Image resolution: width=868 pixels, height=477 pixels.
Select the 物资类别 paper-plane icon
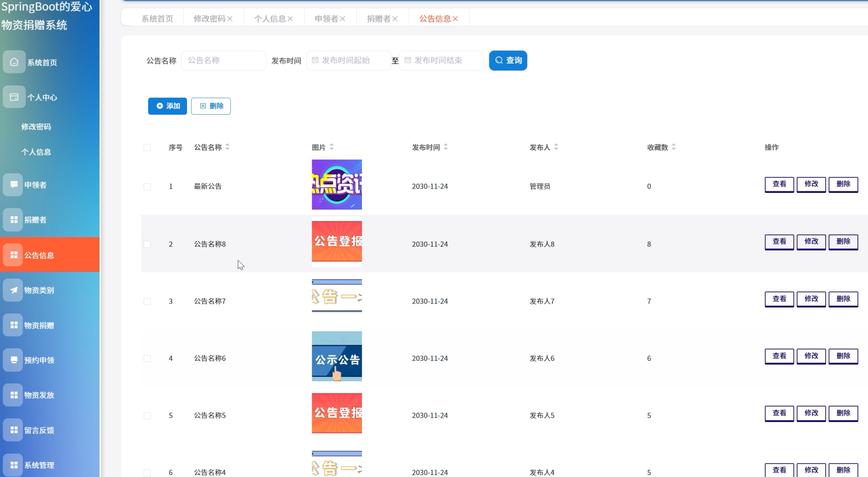[x=14, y=290]
